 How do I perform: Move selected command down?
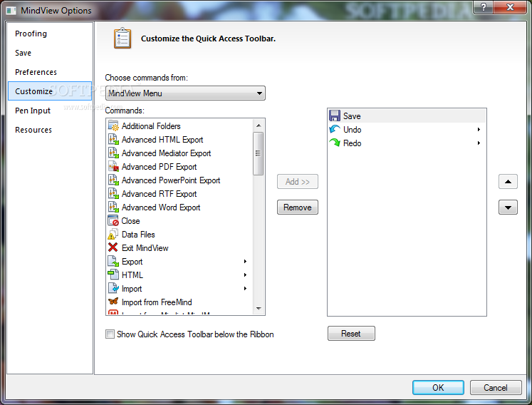[508, 207]
